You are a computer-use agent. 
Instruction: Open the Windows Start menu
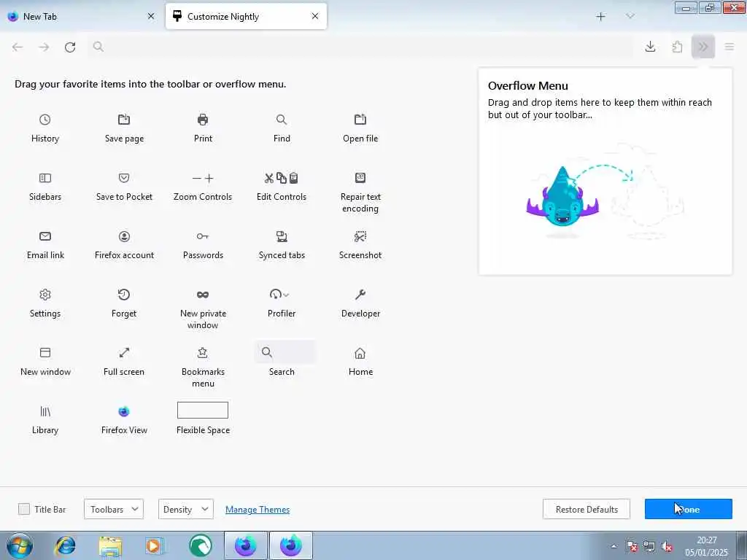point(20,545)
